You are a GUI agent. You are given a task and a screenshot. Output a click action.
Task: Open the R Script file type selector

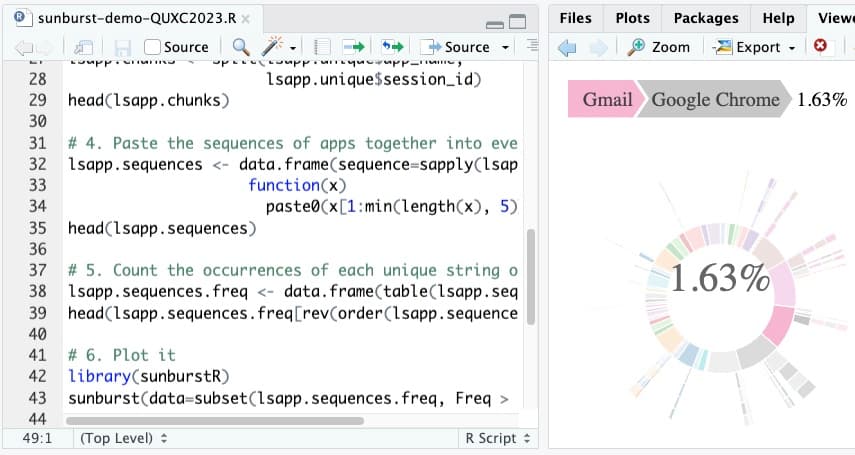496,438
